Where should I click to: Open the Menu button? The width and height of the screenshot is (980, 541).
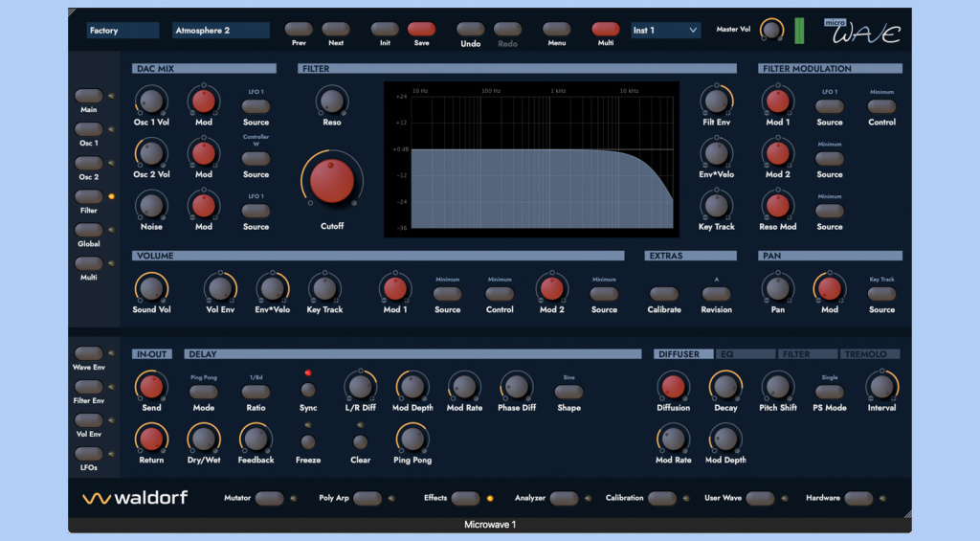coord(556,29)
